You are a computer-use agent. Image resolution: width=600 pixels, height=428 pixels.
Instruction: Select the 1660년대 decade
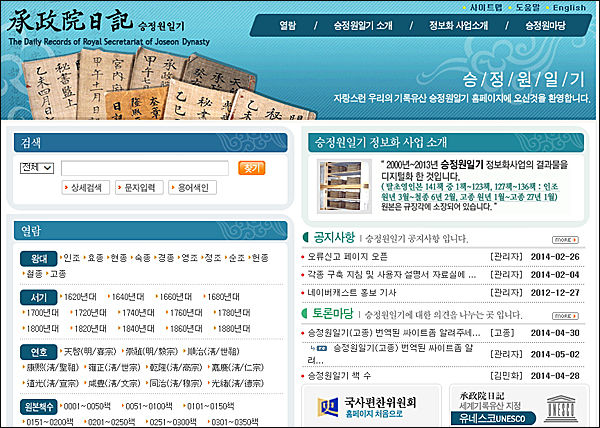[x=176, y=297]
